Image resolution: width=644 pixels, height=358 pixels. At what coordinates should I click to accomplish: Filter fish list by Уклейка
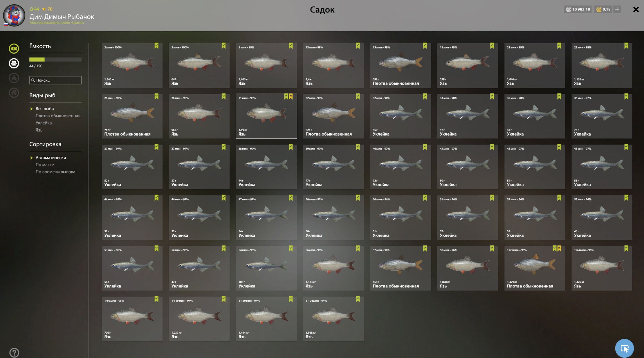(x=44, y=123)
